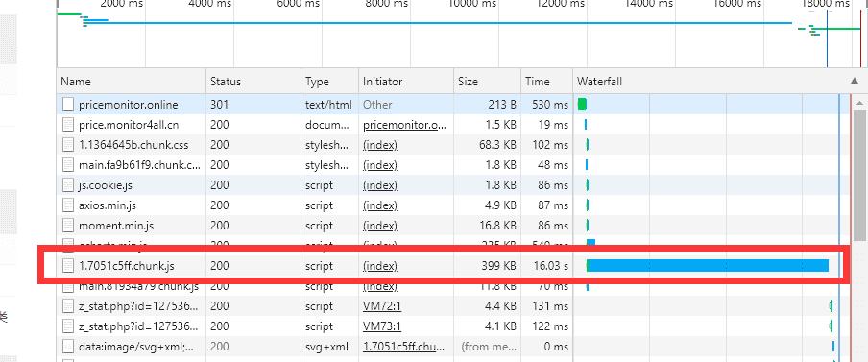
Task: Click file icon of 1.7051c5ff.chunk.js row
Action: coord(67,266)
